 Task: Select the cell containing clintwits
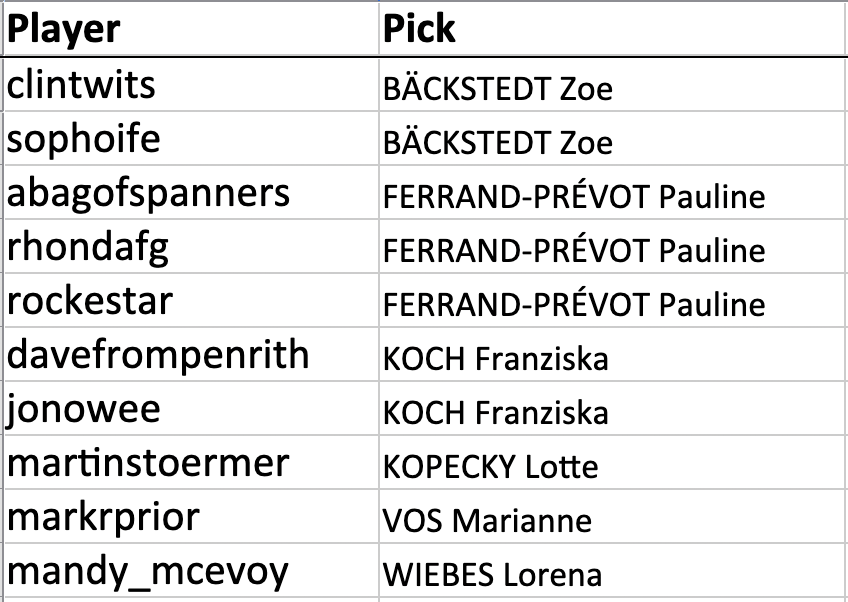[190, 85]
